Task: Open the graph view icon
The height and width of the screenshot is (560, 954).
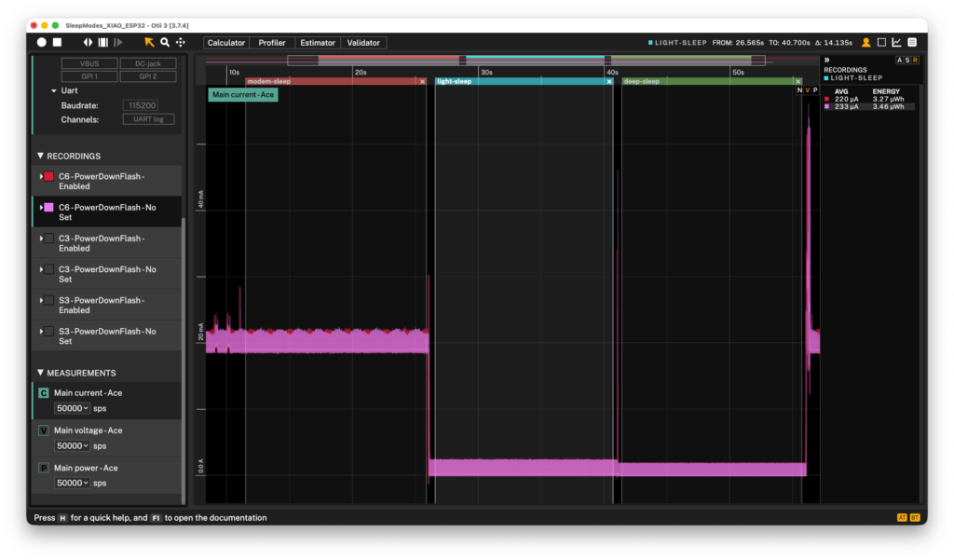Action: (897, 42)
